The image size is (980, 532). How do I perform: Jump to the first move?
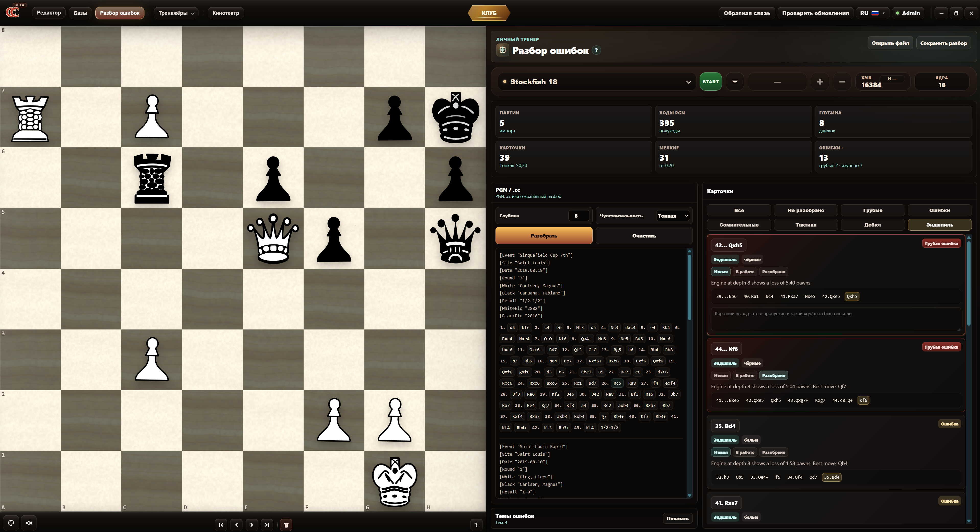click(221, 525)
